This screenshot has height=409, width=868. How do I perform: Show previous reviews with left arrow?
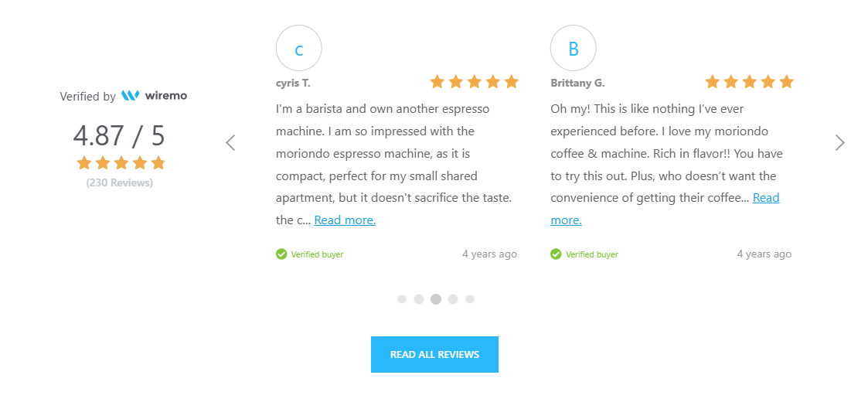coord(230,143)
